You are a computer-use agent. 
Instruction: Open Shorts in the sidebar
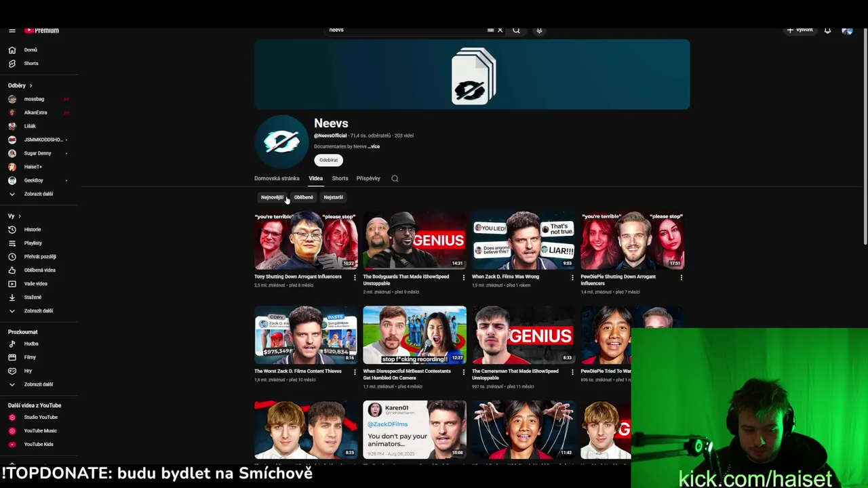(x=39, y=64)
